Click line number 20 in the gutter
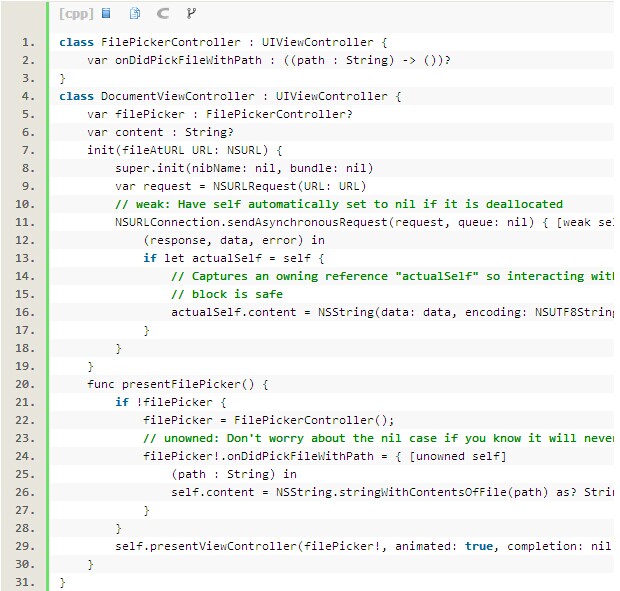620x591 pixels. click(26, 383)
